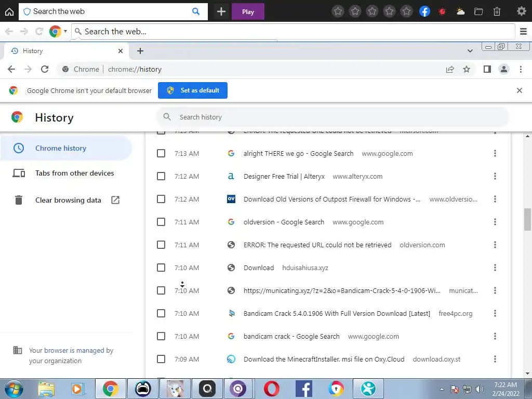Click the folder icon in the top bar
Viewport: 532px width, 399px height.
tap(478, 11)
